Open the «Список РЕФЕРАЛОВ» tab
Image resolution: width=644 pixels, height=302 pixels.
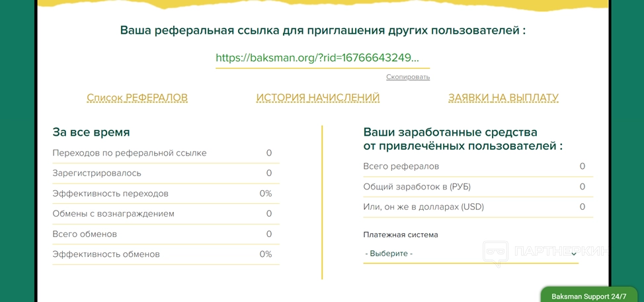click(137, 98)
